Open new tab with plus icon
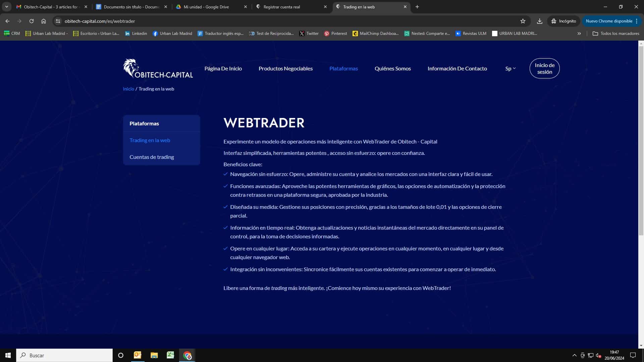This screenshot has width=644, height=362. pos(417,7)
